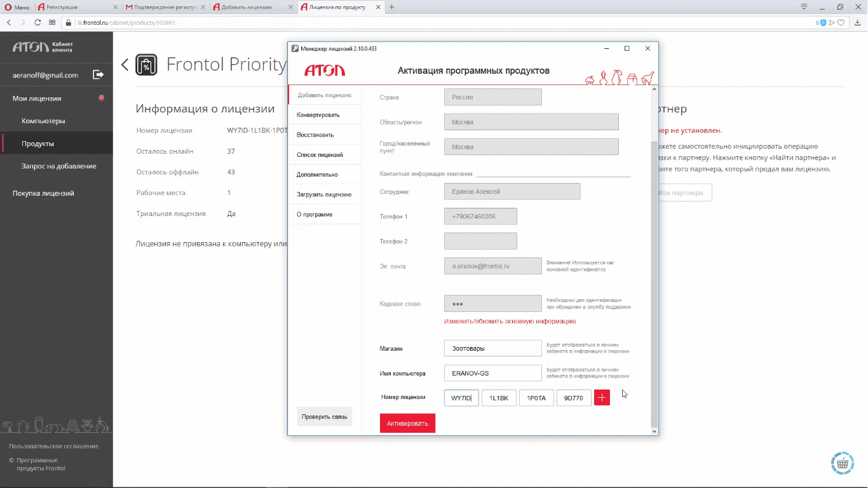868x488 pixels.
Task: Click the Проверить связь button
Action: tap(325, 417)
